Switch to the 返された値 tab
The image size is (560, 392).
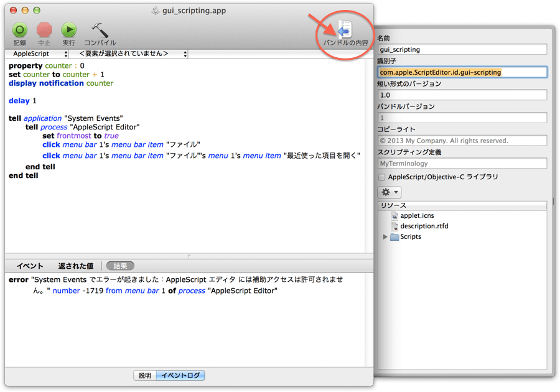tap(76, 266)
